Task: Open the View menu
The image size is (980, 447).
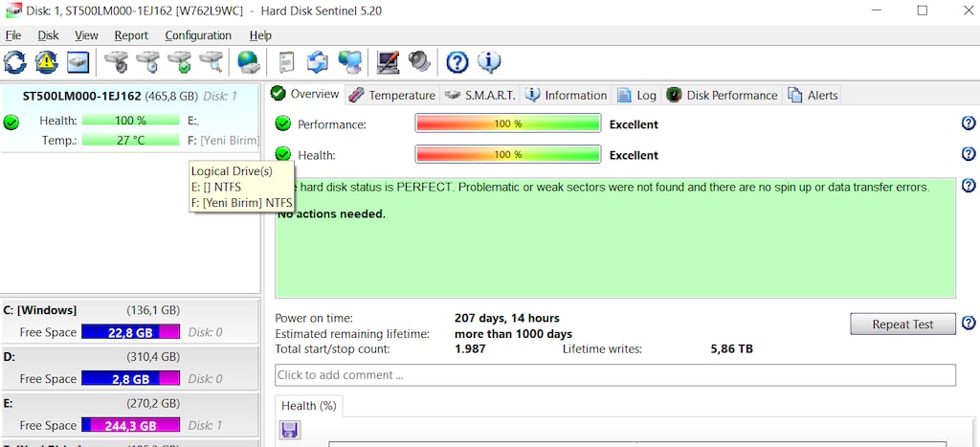Action: [x=86, y=35]
